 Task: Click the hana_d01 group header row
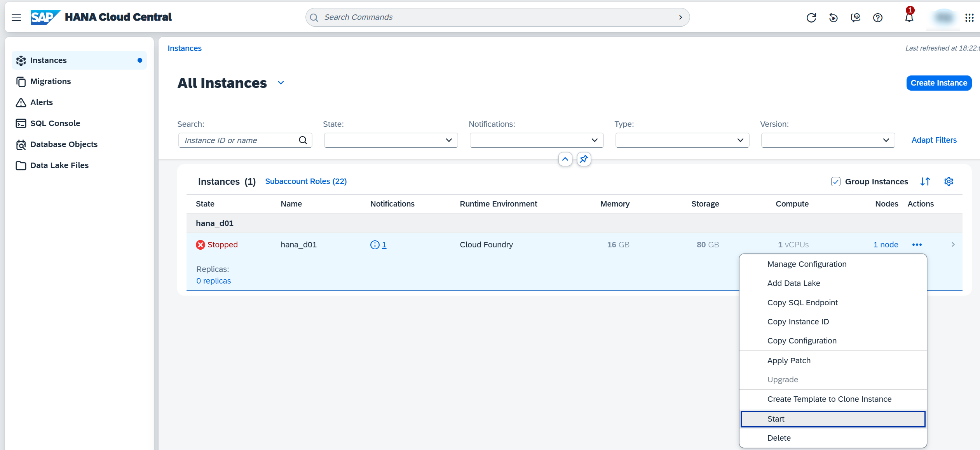tap(574, 223)
